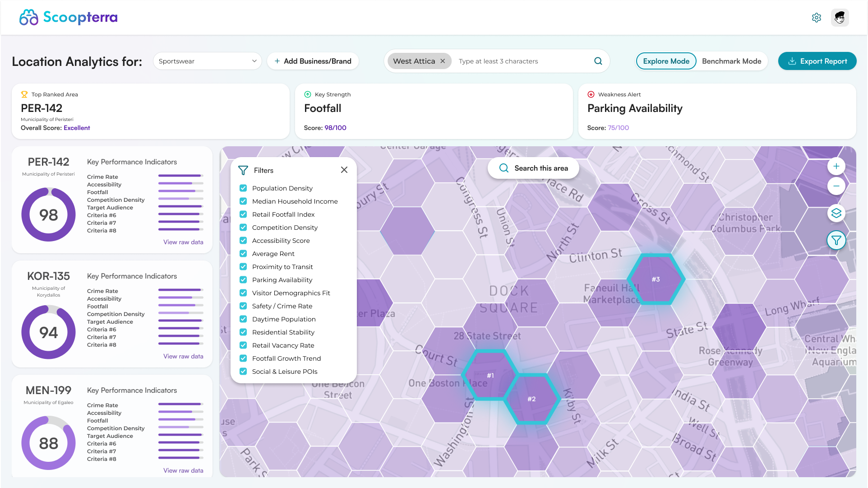This screenshot has width=868, height=488.
Task: Close the Filters panel
Action: click(344, 170)
